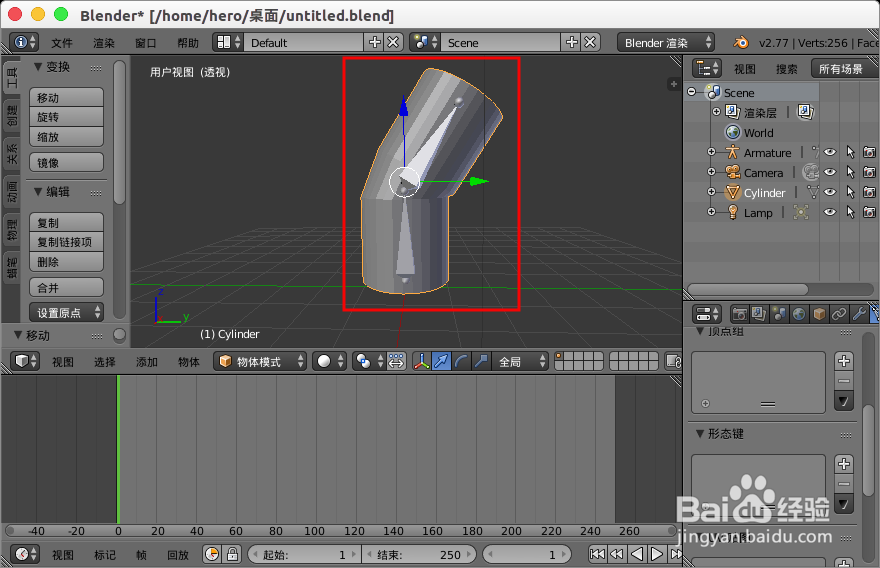Select the Armature object icon in outliner
This screenshot has height=568, width=880.
732,152
